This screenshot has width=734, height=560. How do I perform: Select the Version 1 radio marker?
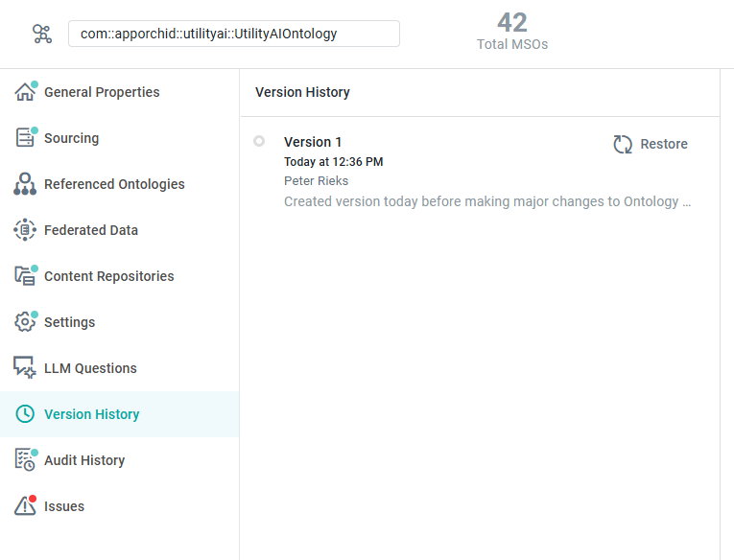259,141
